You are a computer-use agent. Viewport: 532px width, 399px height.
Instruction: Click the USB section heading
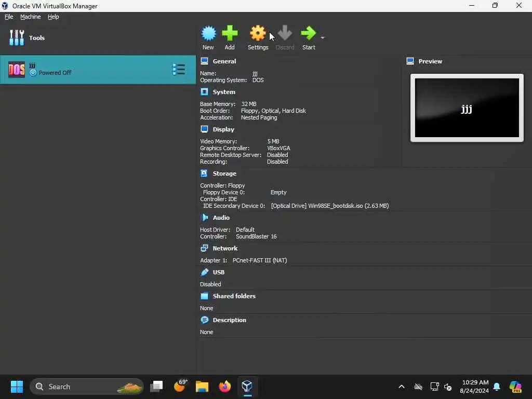click(x=219, y=272)
